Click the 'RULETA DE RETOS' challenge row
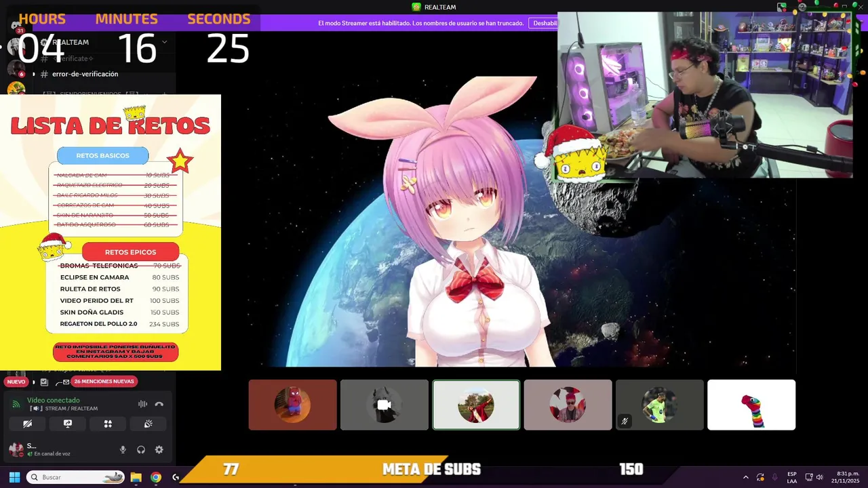This screenshot has width=868, height=488. (x=119, y=289)
